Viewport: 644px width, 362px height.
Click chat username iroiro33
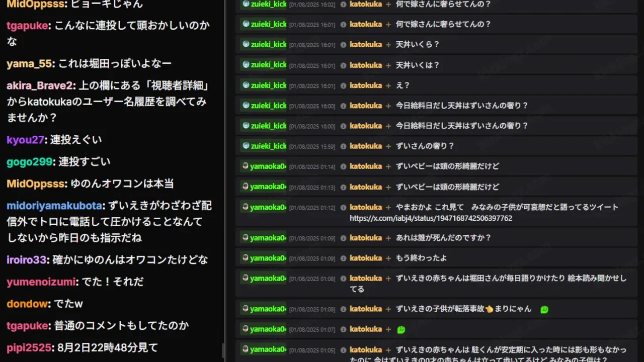coord(26,260)
